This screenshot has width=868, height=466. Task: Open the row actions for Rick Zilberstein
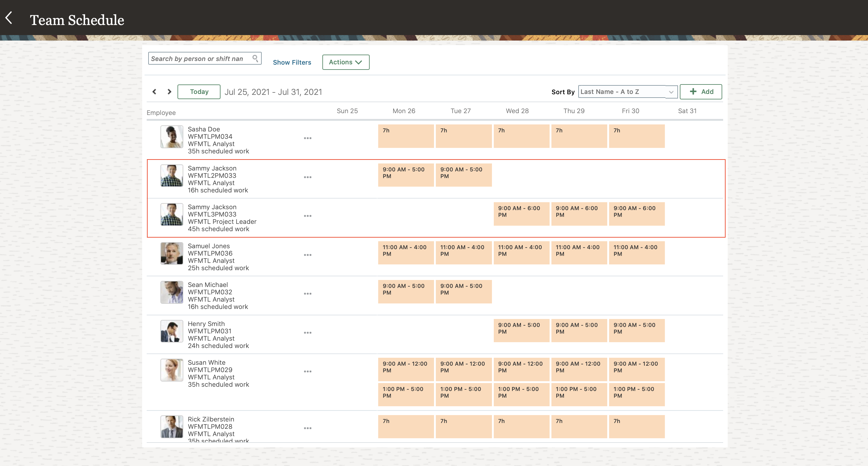(308, 428)
